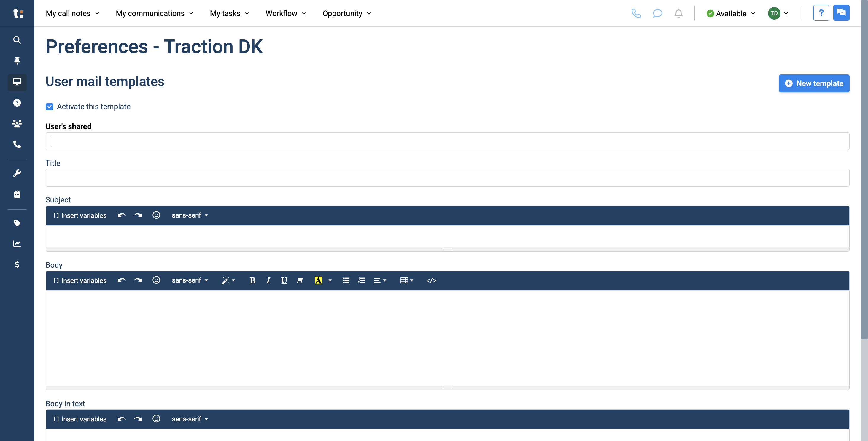Select the yellow font color swatch

318,280
